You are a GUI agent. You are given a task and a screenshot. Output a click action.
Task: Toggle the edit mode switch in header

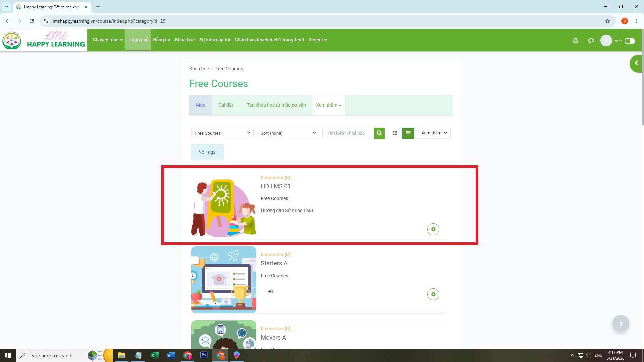tap(630, 41)
